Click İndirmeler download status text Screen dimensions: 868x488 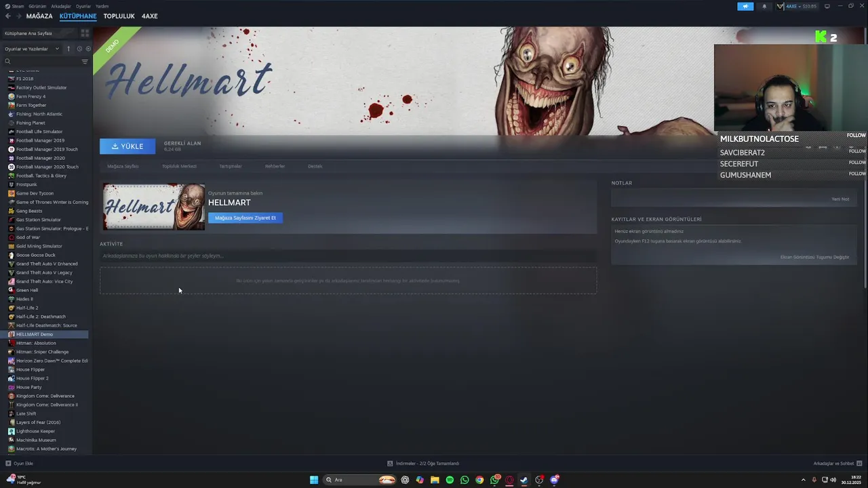tap(427, 464)
